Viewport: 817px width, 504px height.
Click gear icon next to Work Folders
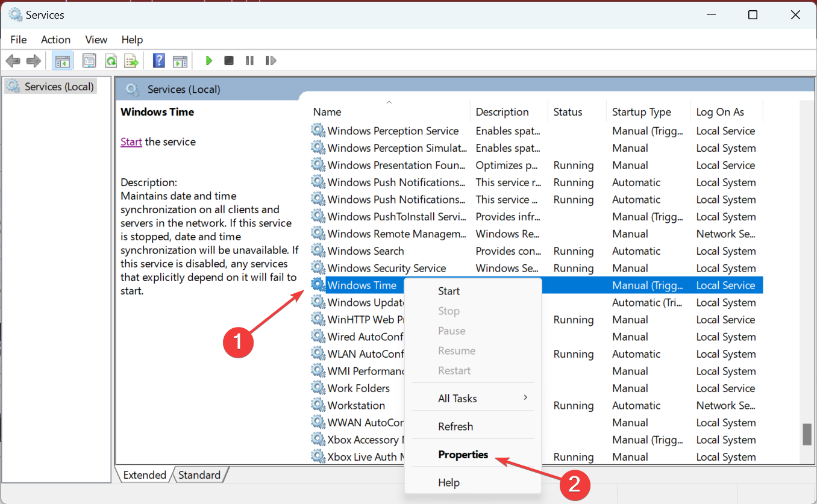pyautogui.click(x=318, y=388)
